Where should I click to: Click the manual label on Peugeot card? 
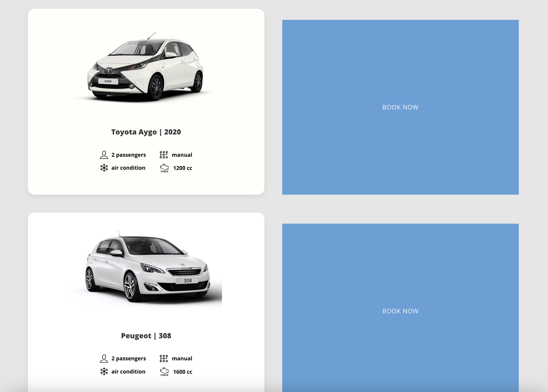tap(182, 359)
